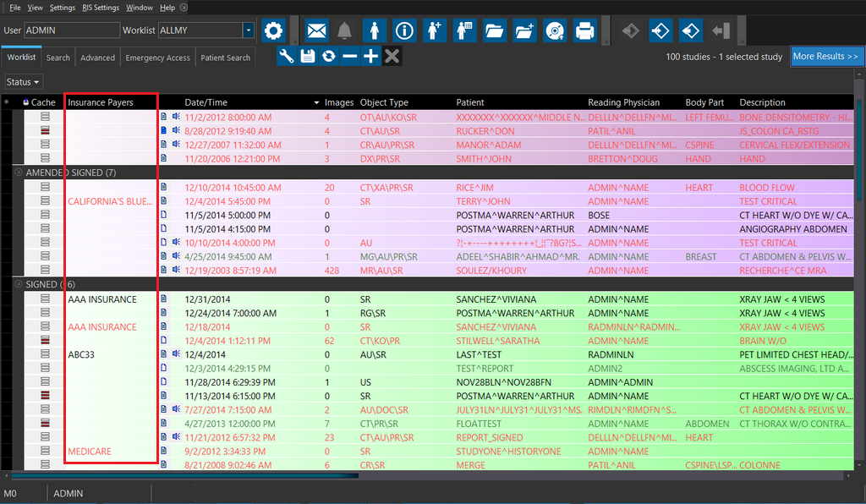The height and width of the screenshot is (504, 866).
Task: Click the CD/disc burn icon
Action: point(554,31)
